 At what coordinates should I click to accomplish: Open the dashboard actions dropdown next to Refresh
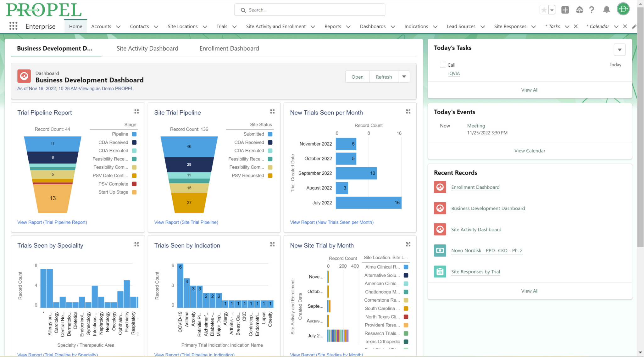404,77
